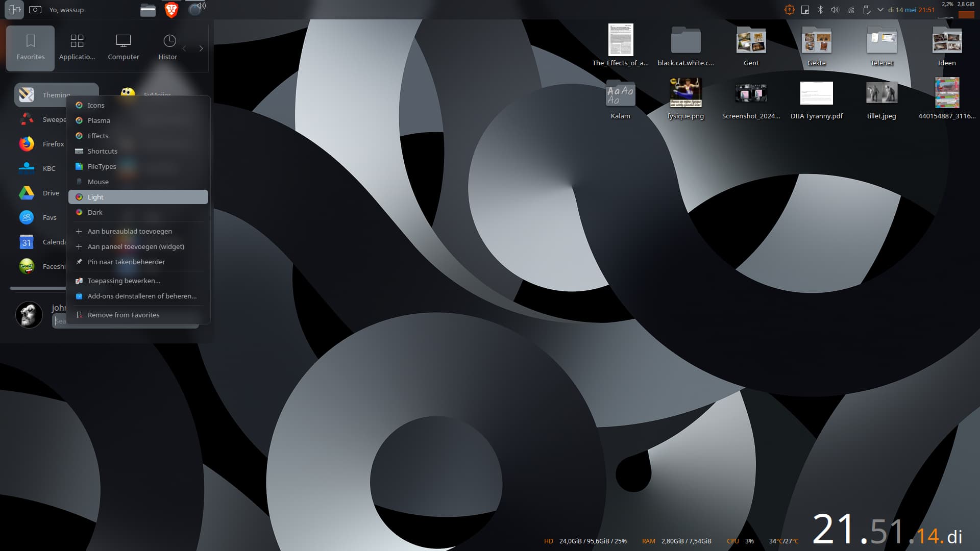Choose FileTypes in the context menu
980x551 pixels.
pos(138,166)
